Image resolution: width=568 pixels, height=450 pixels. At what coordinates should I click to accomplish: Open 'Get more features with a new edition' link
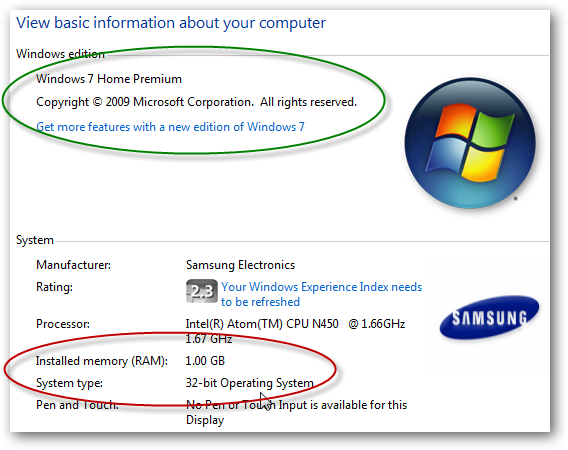pyautogui.click(x=170, y=127)
